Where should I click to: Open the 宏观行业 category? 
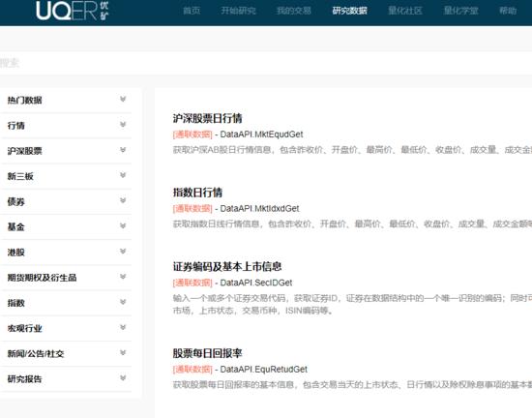point(66,328)
